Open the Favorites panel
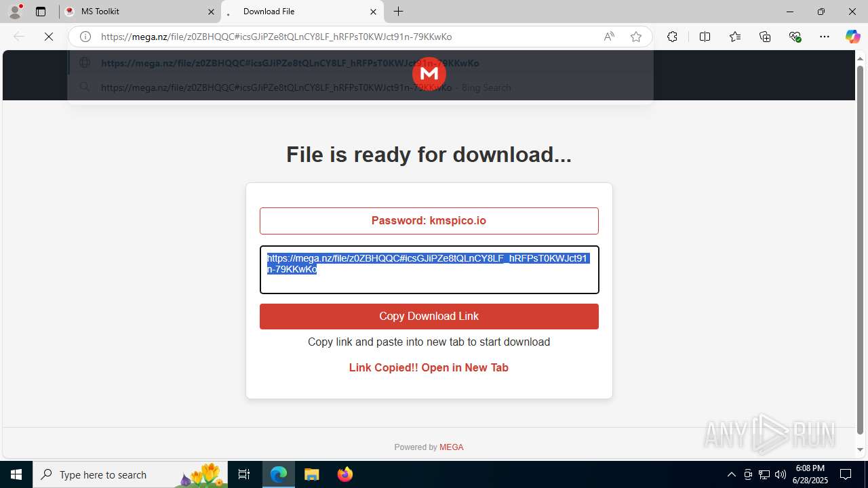Image resolution: width=868 pixels, height=488 pixels. (735, 37)
